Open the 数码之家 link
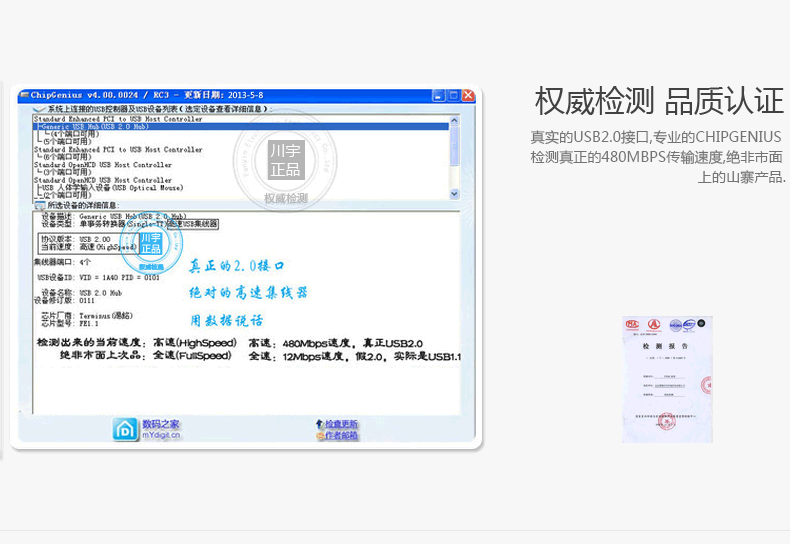The image size is (790, 544). 161,424
